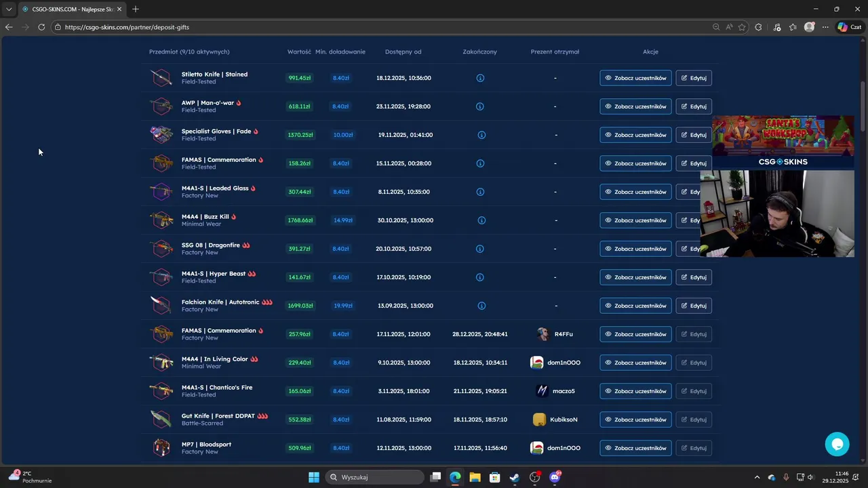Open File Explorer from the taskbar
Viewport: 868px width, 488px height.
click(x=475, y=477)
